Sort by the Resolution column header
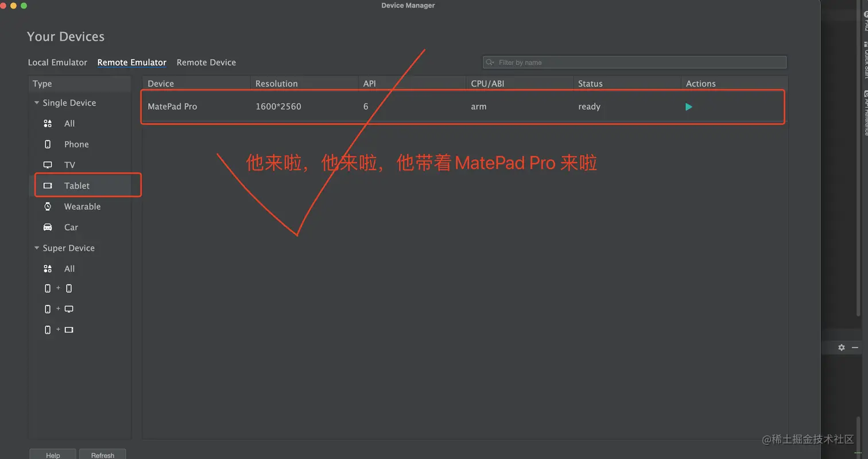 [x=304, y=83]
